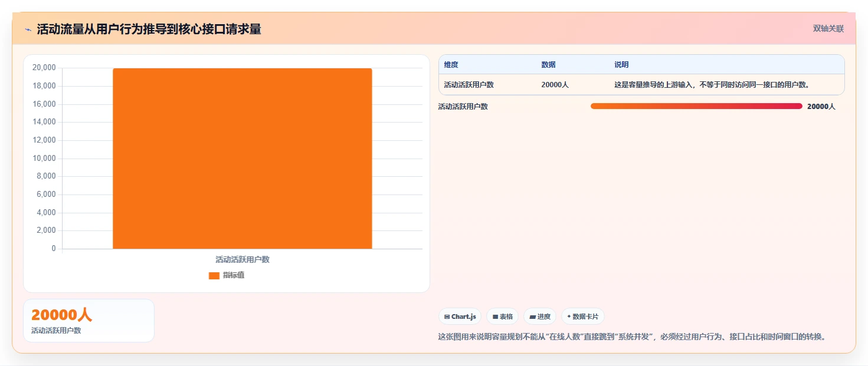Screen dimensions: 868x366
Task: Click the red gradient progress bar
Action: pyautogui.click(x=696, y=106)
